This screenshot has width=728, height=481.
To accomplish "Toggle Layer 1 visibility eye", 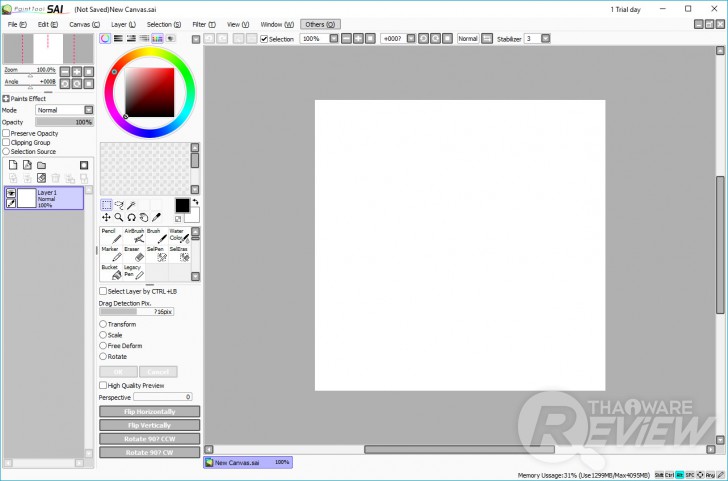I will click(11, 193).
